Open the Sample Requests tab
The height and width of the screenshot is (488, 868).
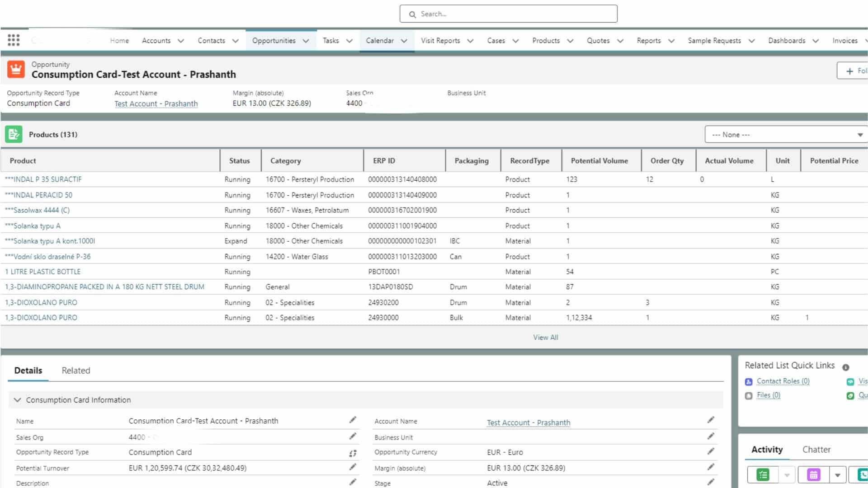click(x=714, y=41)
